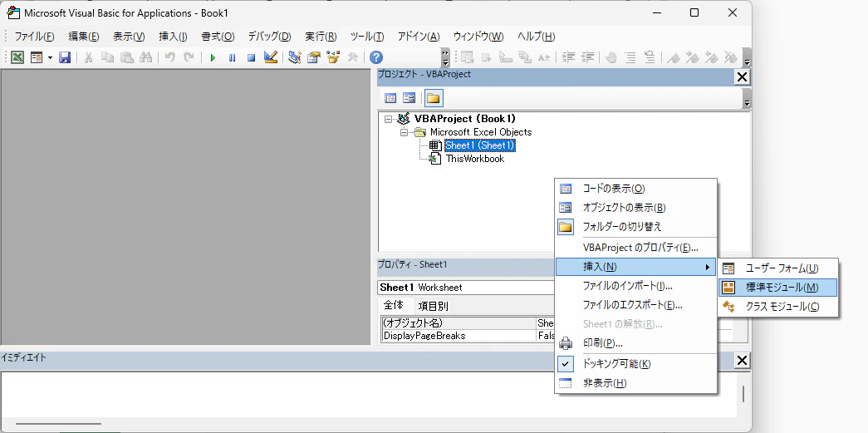Open the ツール(T) menu
Screen dimensions: 868x433
pos(367,37)
